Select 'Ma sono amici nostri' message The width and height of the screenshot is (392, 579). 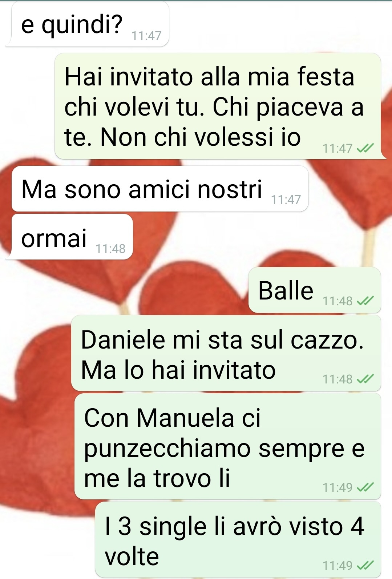[x=160, y=189]
